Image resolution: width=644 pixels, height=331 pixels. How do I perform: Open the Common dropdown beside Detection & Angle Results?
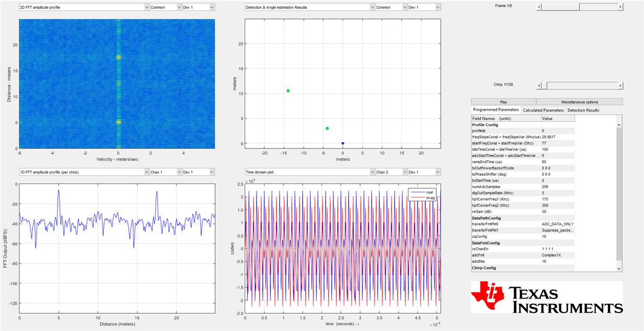pos(391,7)
